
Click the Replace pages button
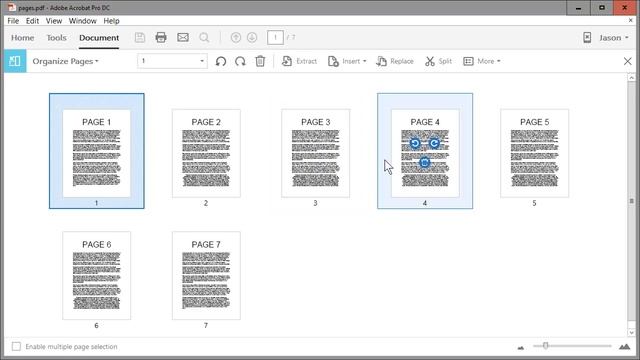(395, 61)
